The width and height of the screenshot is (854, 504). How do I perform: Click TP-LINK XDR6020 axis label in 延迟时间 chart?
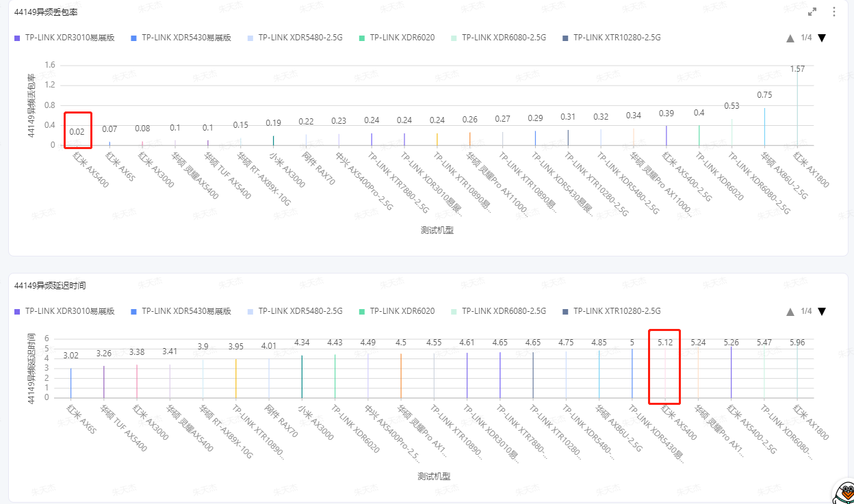[x=356, y=430]
